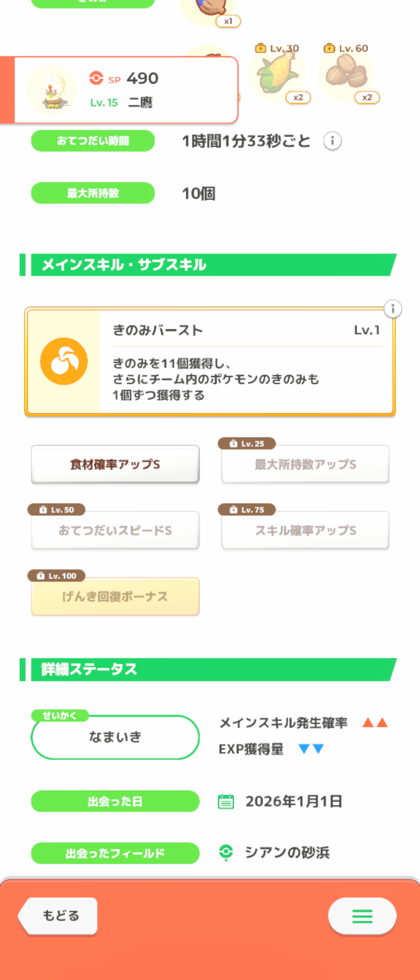Screen dimensions: 420x980
Task: Tap the coffee beans ingredient icon
Action: pos(346,73)
